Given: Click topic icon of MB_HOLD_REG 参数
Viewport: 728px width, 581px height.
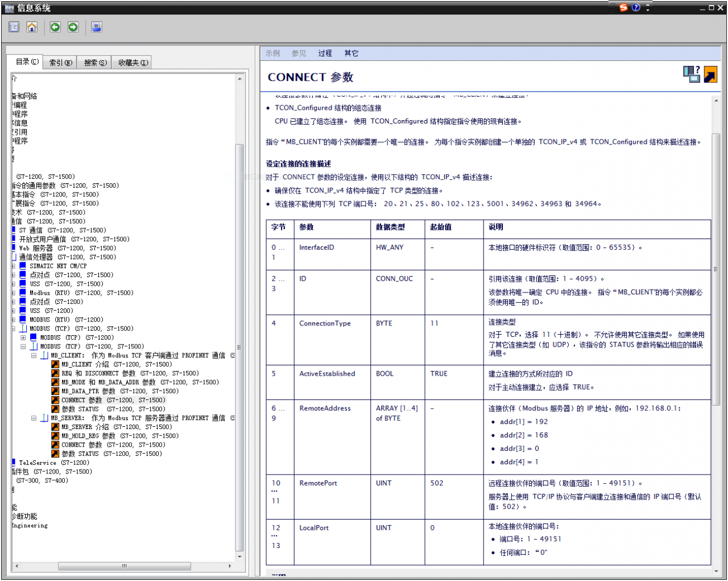Looking at the screenshot, I should click(x=55, y=436).
